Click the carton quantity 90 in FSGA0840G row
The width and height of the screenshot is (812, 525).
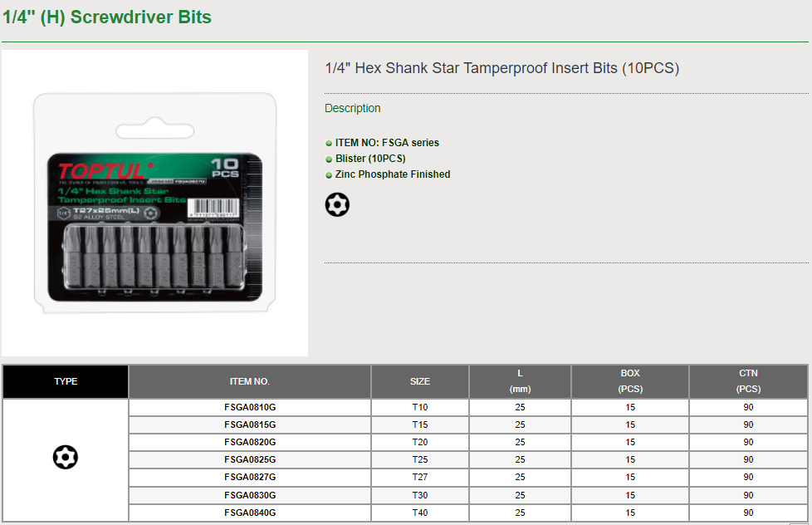tap(748, 513)
